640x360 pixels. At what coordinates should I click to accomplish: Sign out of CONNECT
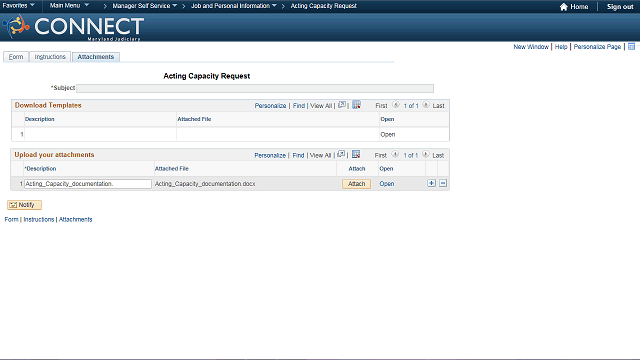tap(620, 7)
